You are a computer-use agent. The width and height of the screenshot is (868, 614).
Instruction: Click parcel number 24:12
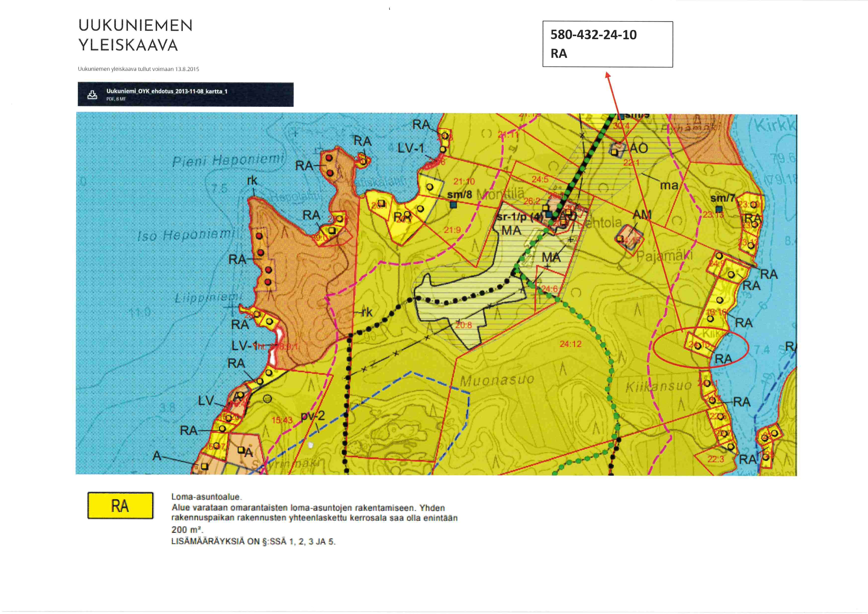point(571,344)
